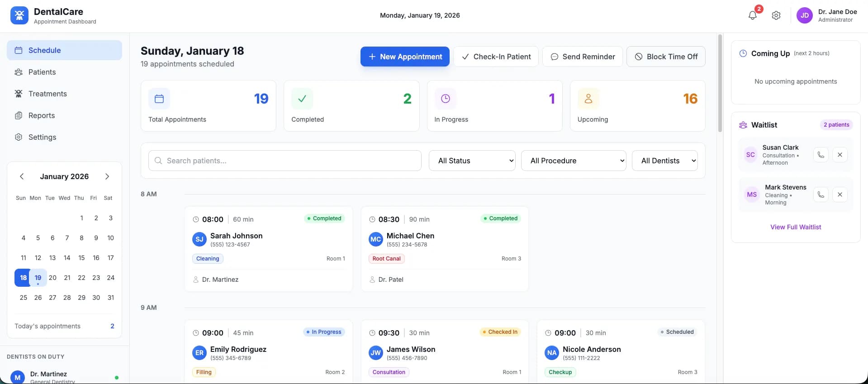The image size is (868, 384).
Task: Expand the All Status dropdown
Action: coord(472,161)
